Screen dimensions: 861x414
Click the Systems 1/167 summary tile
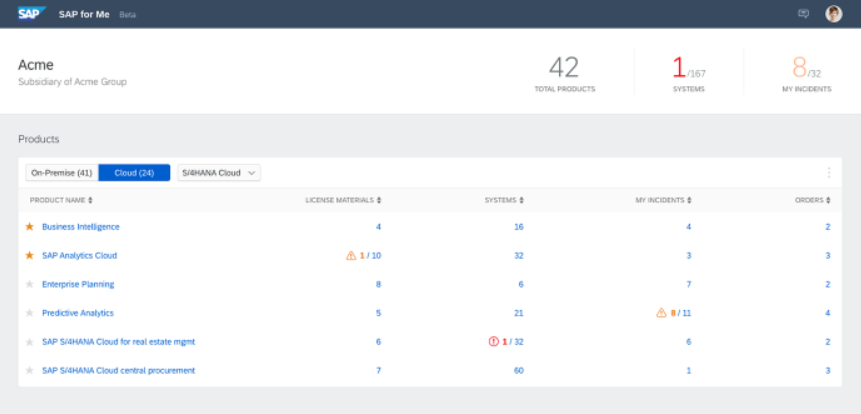tap(688, 73)
